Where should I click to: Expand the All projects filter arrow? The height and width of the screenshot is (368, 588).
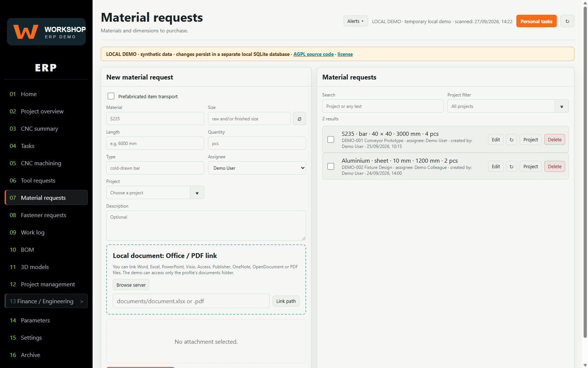[x=562, y=106]
